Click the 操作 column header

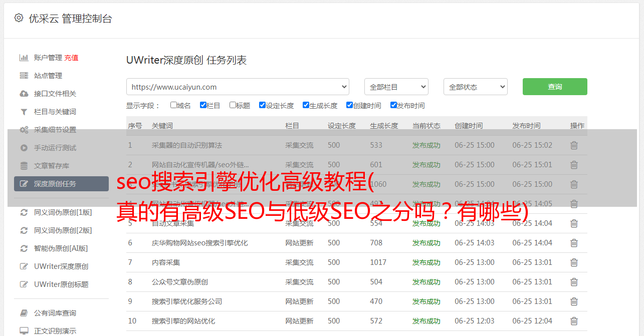point(577,126)
